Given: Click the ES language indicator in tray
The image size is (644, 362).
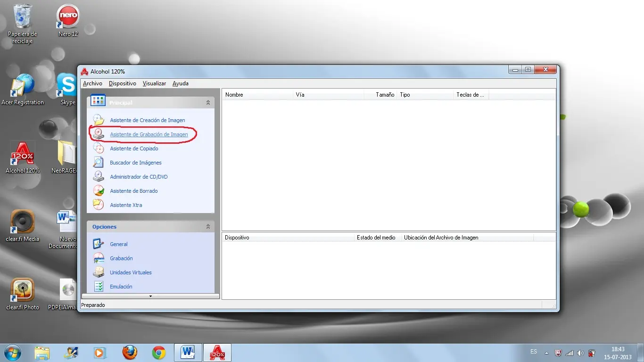Looking at the screenshot, I should 534,352.
